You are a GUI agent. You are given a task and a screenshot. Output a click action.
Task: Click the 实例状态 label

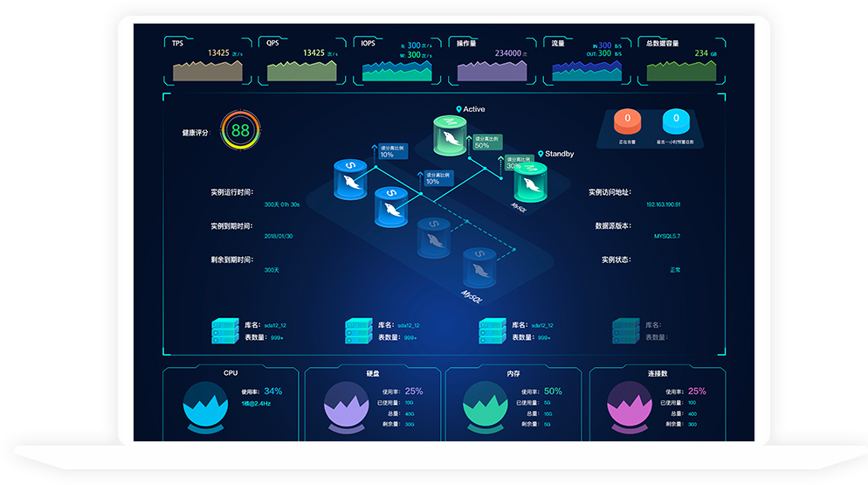[x=617, y=260]
